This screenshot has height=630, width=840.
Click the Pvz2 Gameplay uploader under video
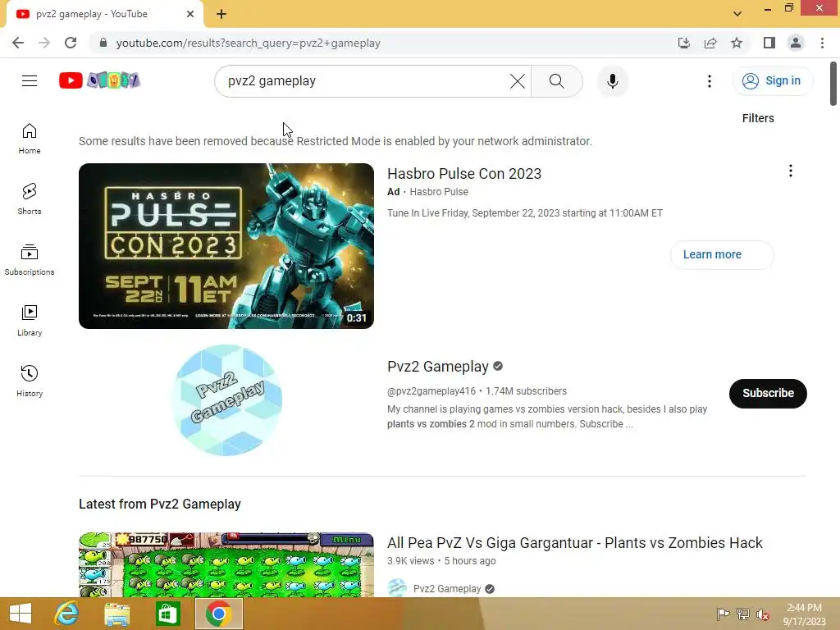click(x=447, y=589)
